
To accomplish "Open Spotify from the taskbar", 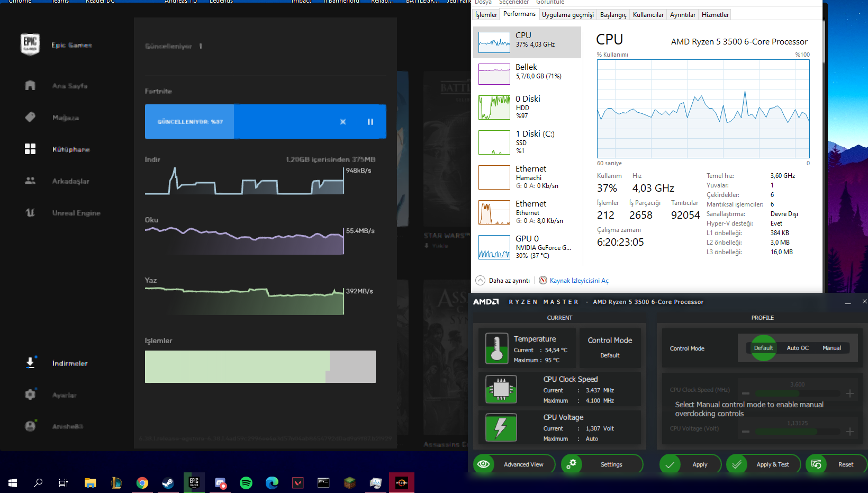I will tap(246, 482).
